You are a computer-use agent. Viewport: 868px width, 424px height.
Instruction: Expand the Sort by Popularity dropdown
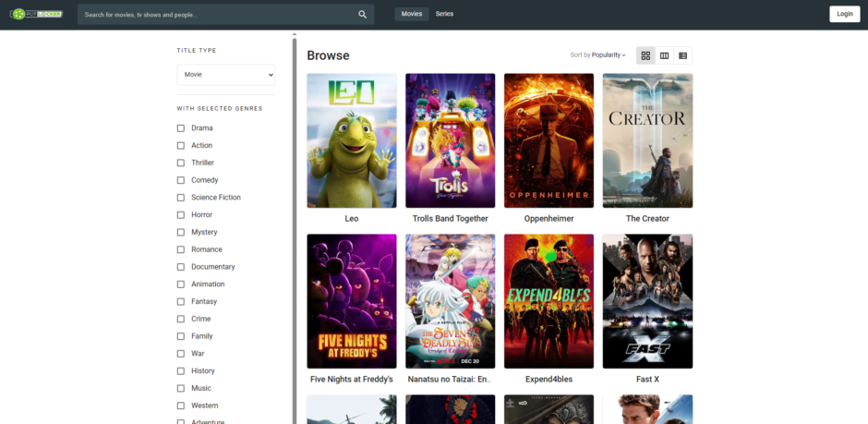[x=598, y=55]
